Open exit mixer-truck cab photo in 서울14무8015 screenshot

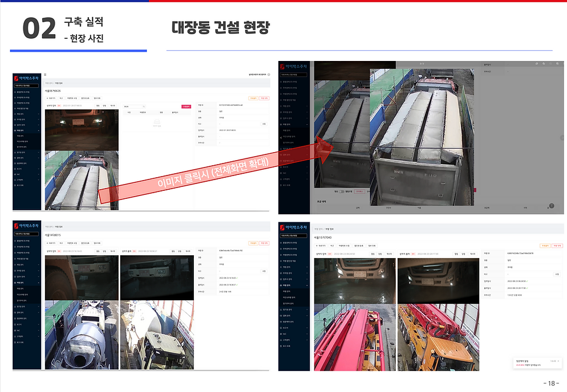(x=157, y=334)
